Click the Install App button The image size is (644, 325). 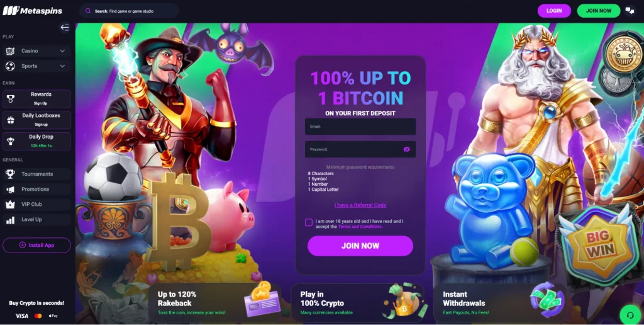tap(36, 245)
